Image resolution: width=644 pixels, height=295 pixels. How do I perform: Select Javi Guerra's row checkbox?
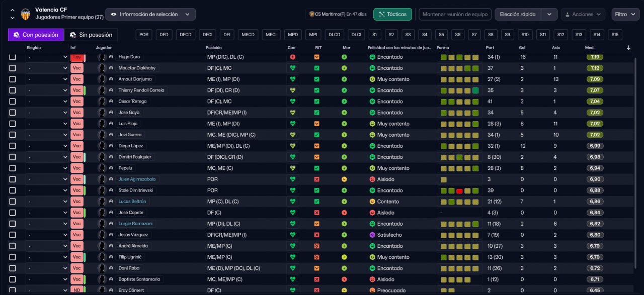pos(13,135)
